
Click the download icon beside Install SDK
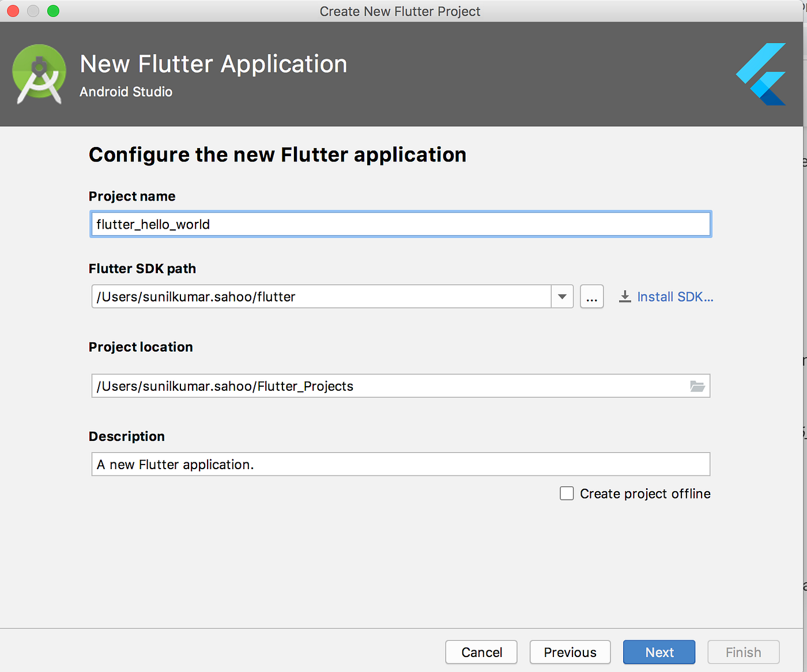coord(624,296)
